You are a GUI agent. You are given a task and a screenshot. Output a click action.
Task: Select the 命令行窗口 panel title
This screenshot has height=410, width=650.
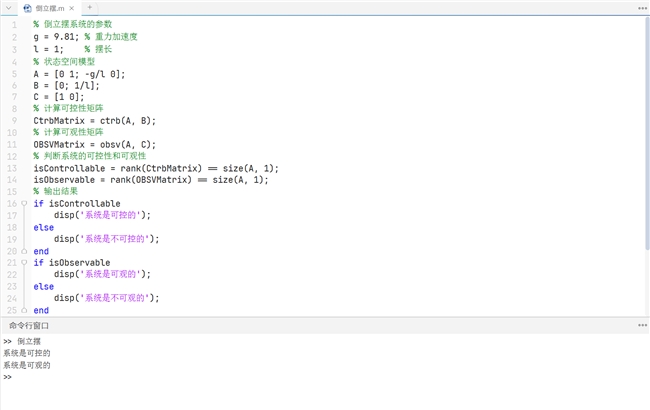point(29,325)
